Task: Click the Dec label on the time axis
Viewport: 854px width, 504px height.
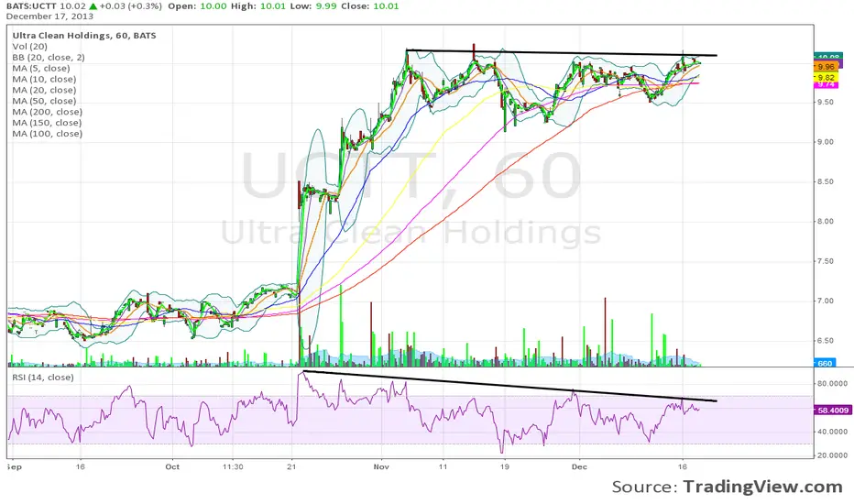Action: pyautogui.click(x=579, y=467)
